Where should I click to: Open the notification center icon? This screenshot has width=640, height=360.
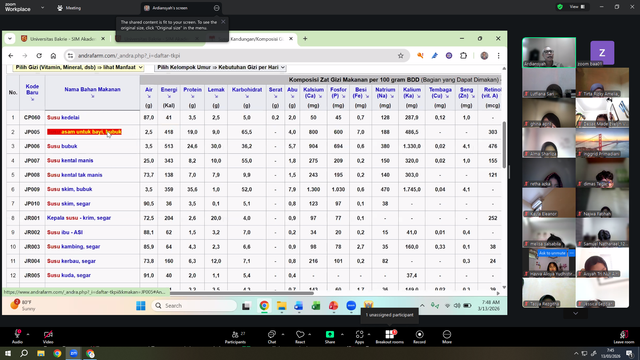click(630, 353)
